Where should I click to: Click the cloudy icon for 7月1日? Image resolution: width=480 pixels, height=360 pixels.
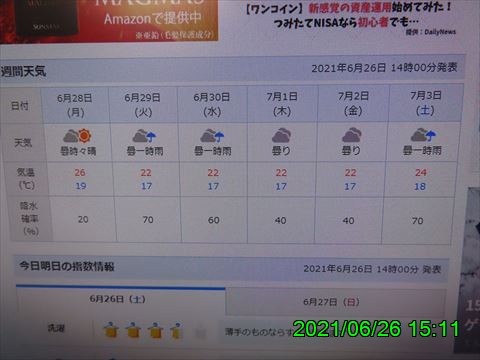coord(281,135)
